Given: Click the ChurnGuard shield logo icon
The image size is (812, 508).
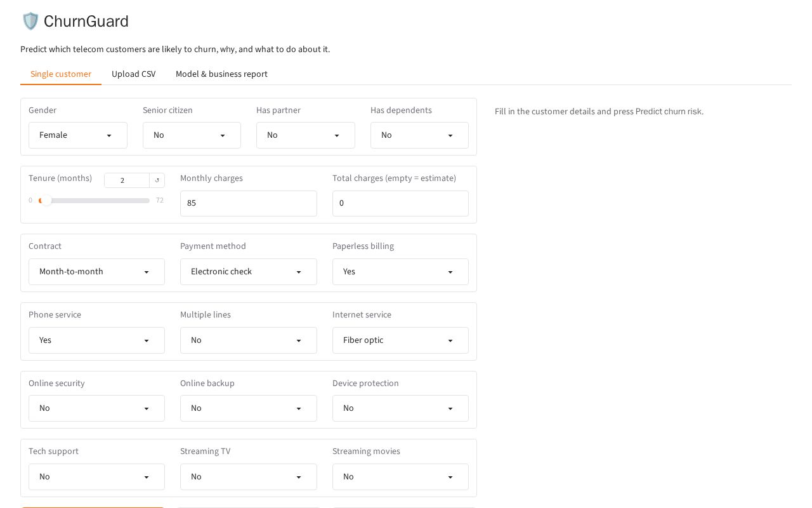Looking at the screenshot, I should coord(30,22).
